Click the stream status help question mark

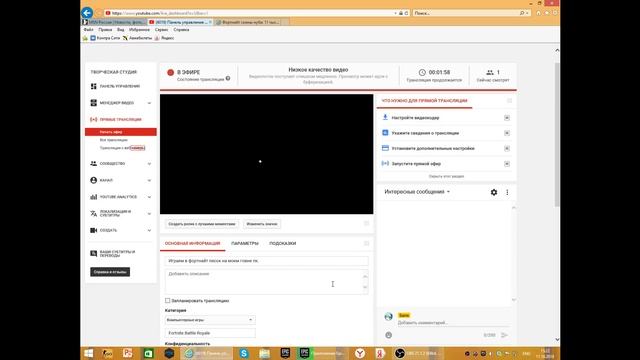coord(228,78)
